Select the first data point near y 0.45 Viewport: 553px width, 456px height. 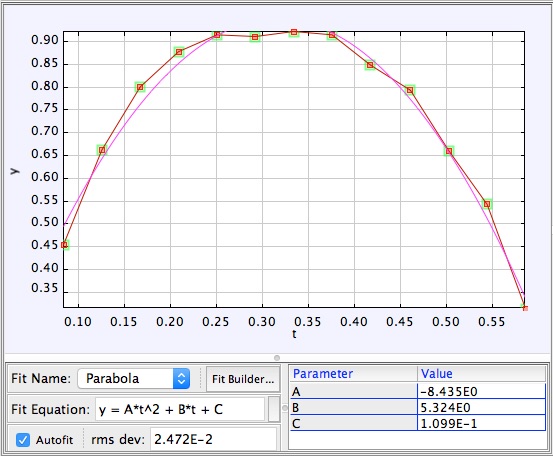65,245
